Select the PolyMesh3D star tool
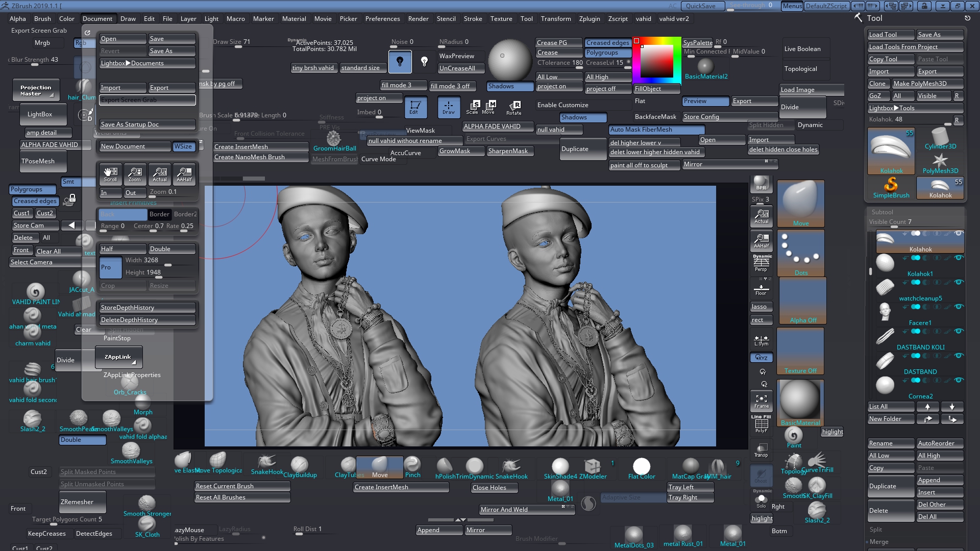980x551 pixels. point(940,163)
